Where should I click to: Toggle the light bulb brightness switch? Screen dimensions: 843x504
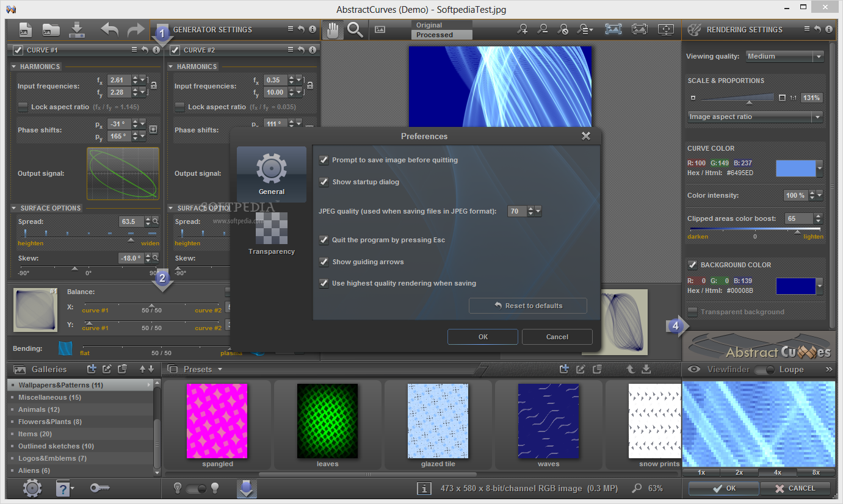pos(196,488)
